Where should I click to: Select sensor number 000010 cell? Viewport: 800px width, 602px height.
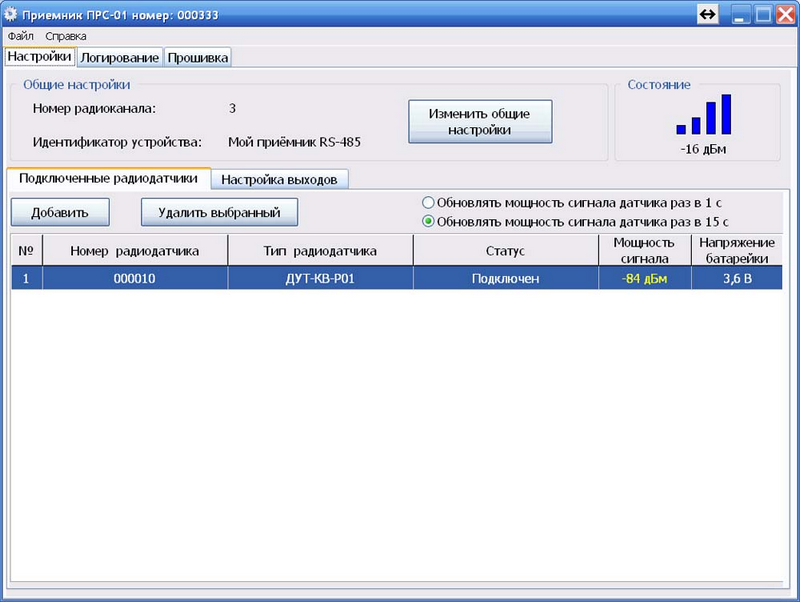(x=135, y=279)
